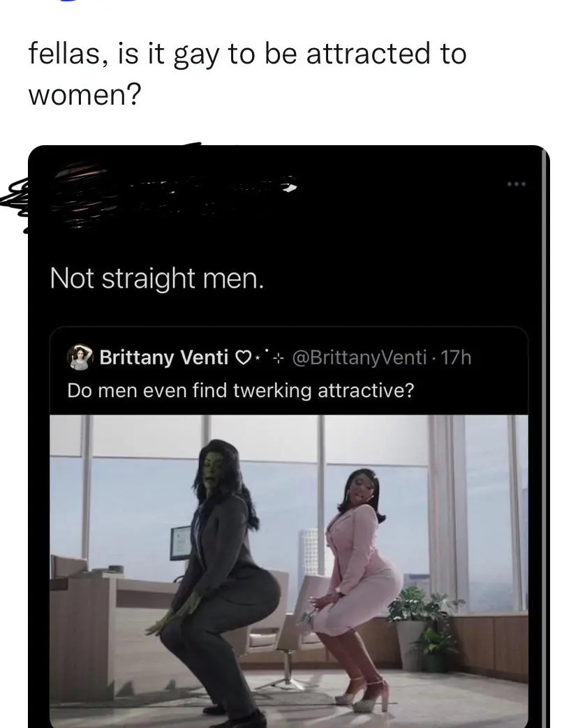Screen dimensions: 578x728
Task: Tap the 'fellas, is it gay' tweet text
Action: click(x=247, y=73)
